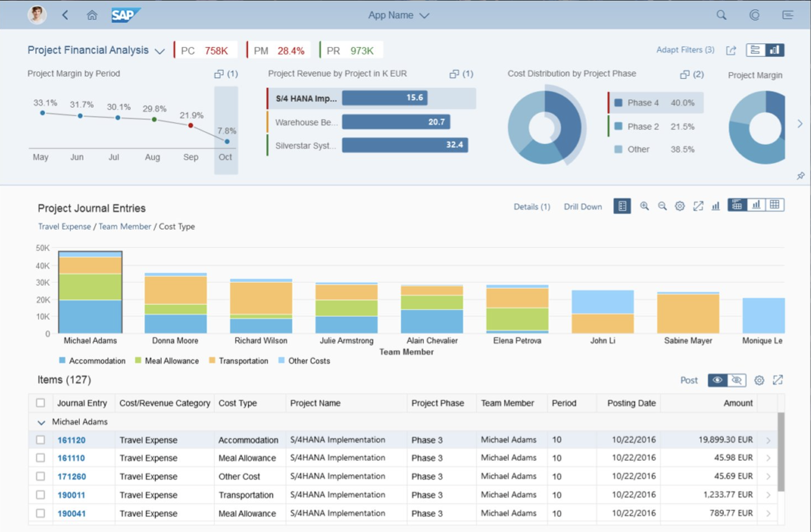Switch to visual filter chart view

774,50
